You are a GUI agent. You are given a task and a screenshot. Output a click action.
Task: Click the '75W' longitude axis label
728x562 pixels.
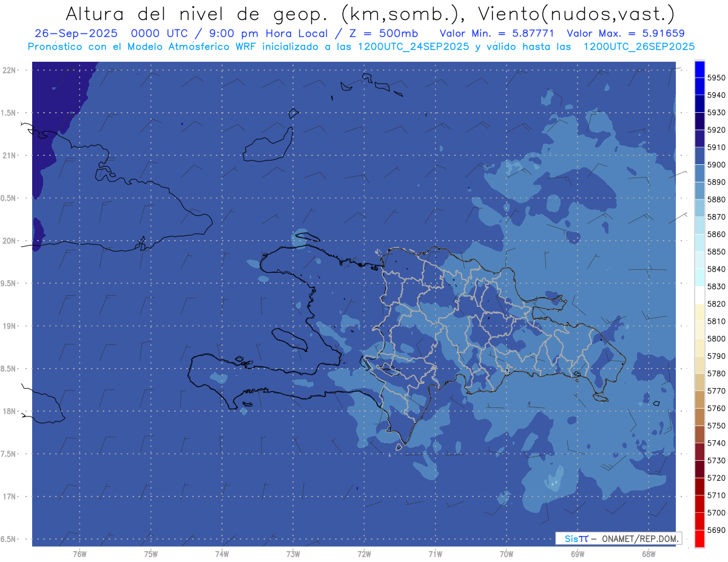pos(150,554)
